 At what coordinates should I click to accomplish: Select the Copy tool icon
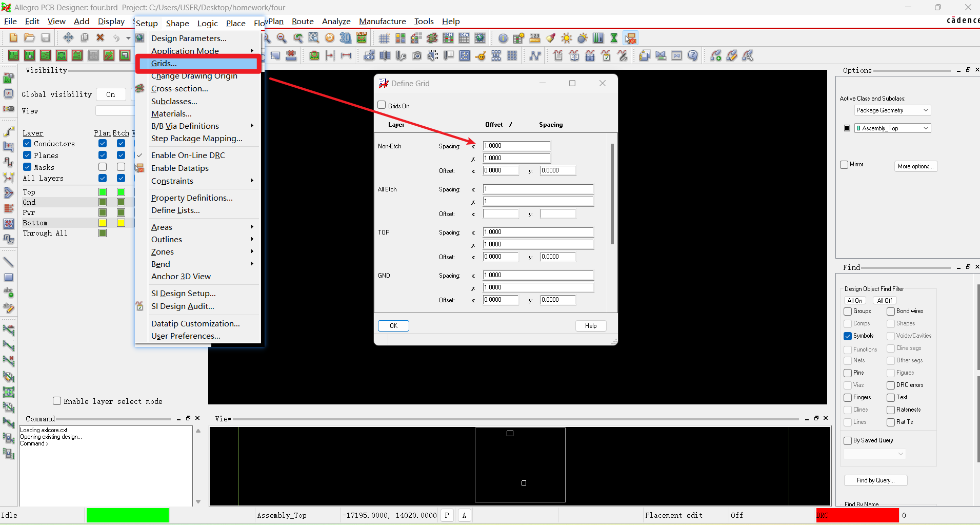[x=85, y=38]
